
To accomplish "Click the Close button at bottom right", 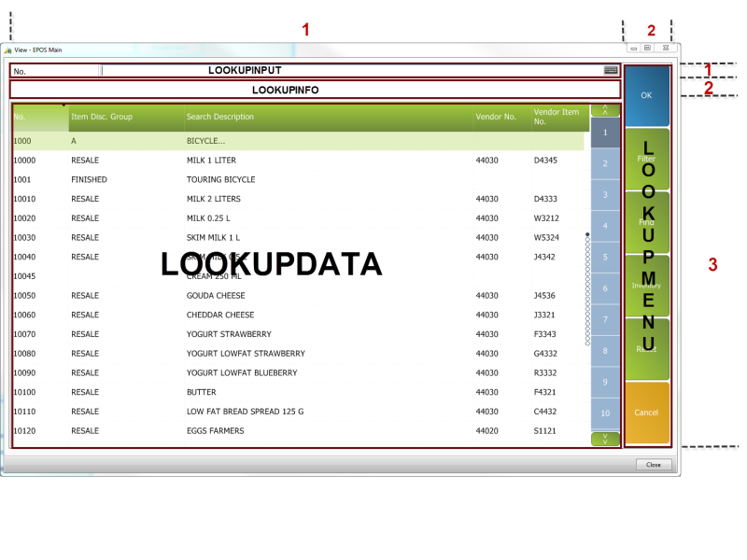I will pyautogui.click(x=653, y=464).
